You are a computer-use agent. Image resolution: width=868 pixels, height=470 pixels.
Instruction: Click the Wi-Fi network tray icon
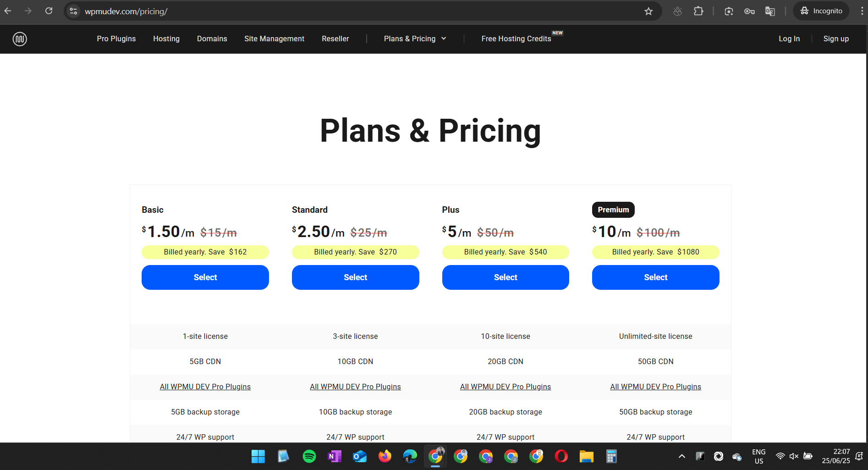click(x=780, y=456)
